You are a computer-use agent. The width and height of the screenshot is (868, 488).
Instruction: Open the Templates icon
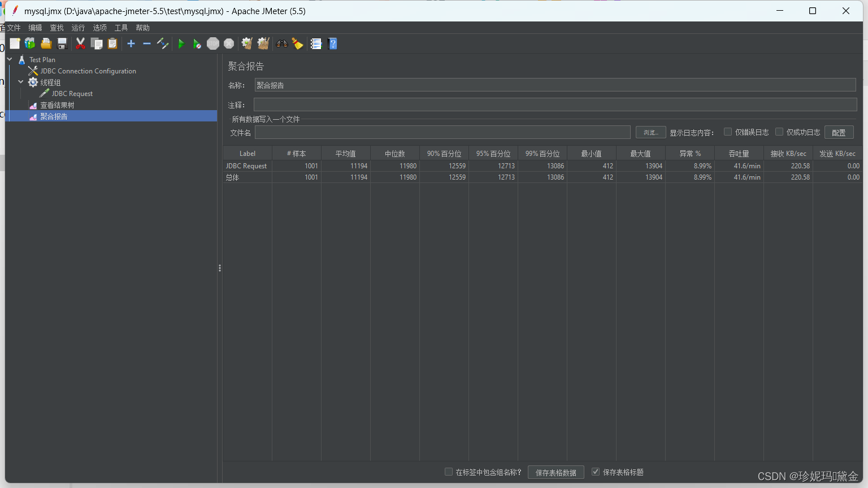point(30,43)
